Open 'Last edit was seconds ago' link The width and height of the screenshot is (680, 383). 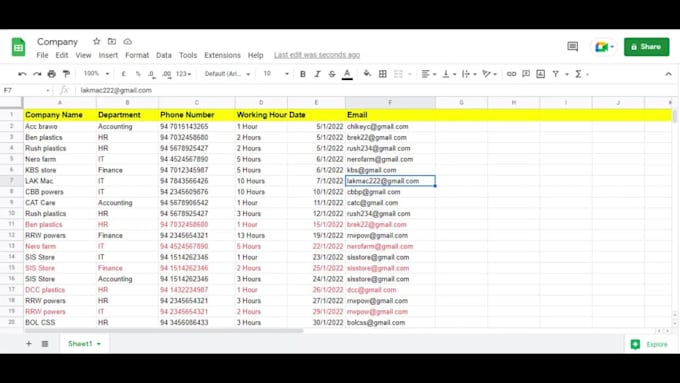pyautogui.click(x=317, y=55)
